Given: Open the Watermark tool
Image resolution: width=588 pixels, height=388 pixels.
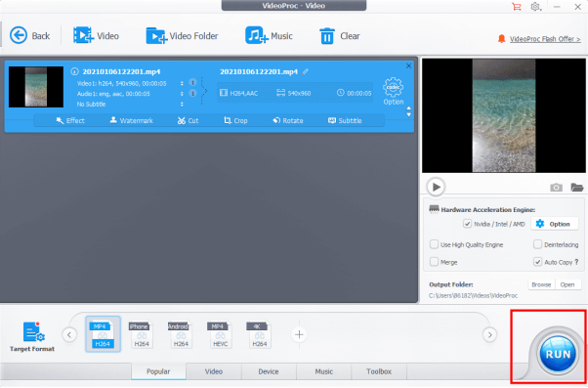Looking at the screenshot, I should pyautogui.click(x=131, y=120).
